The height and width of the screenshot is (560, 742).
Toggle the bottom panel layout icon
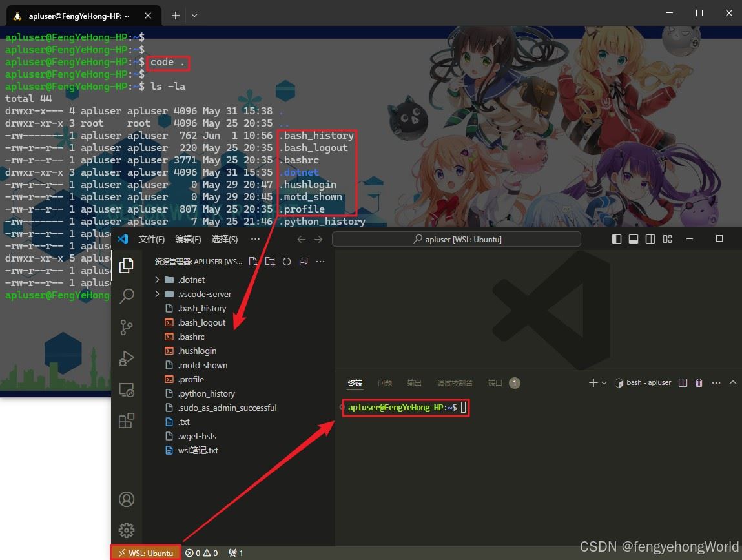[x=633, y=239]
